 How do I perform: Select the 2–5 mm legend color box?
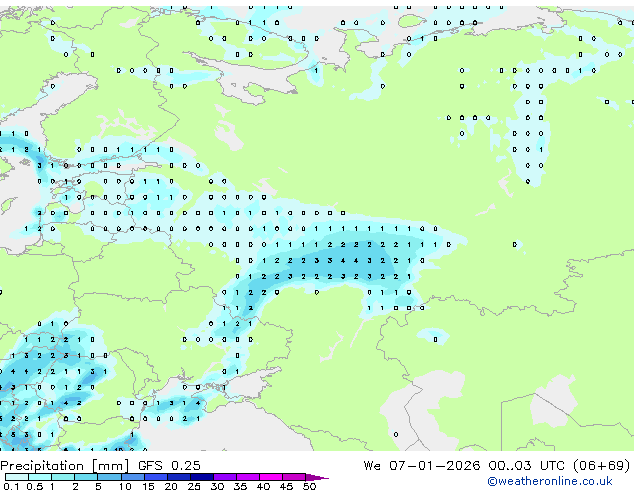tap(86, 477)
